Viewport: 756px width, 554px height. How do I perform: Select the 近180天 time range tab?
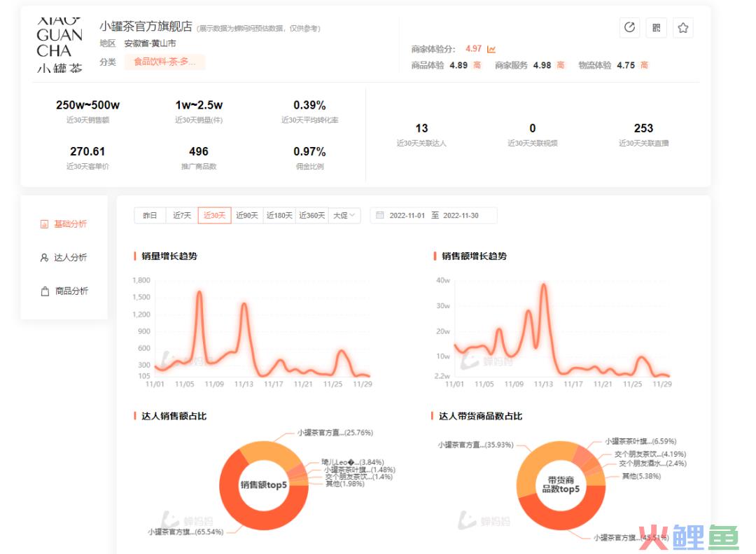(x=279, y=215)
